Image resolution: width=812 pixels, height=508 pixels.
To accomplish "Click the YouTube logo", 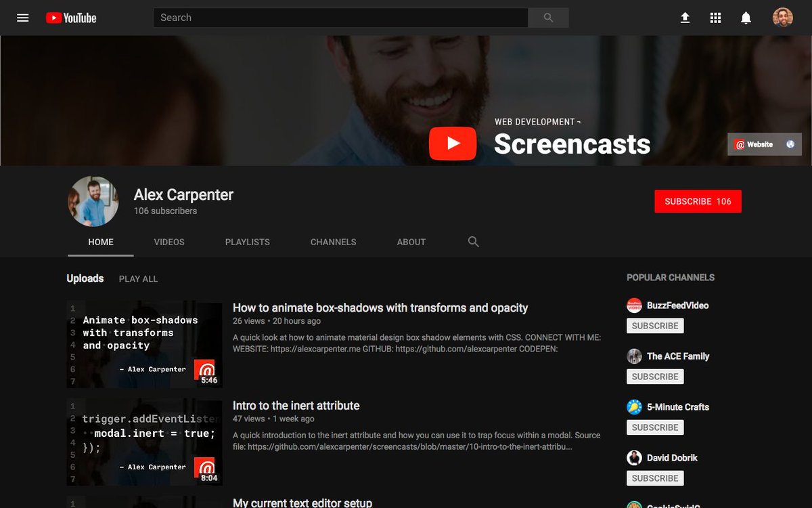I will (71, 18).
